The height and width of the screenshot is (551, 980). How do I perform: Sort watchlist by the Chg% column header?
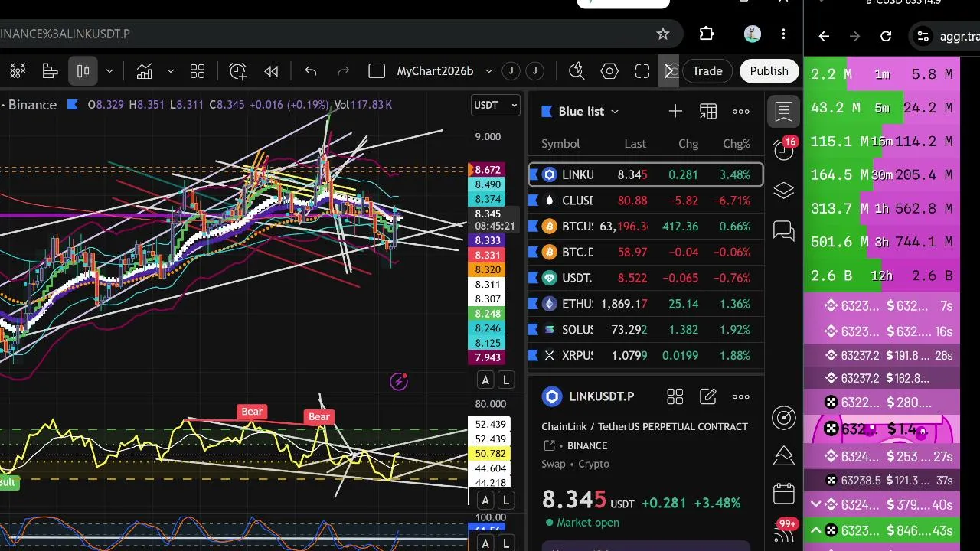737,144
